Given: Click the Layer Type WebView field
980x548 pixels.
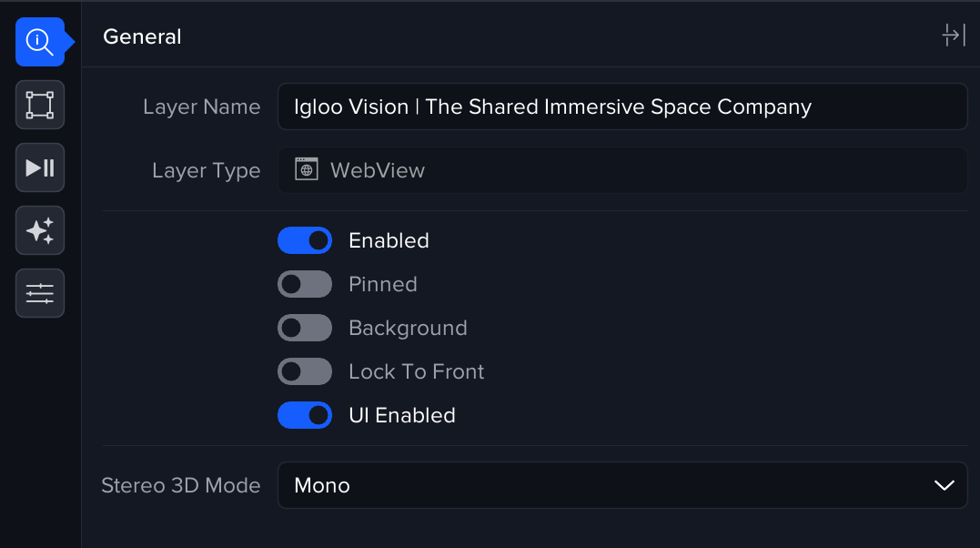Looking at the screenshot, I should click(621, 170).
